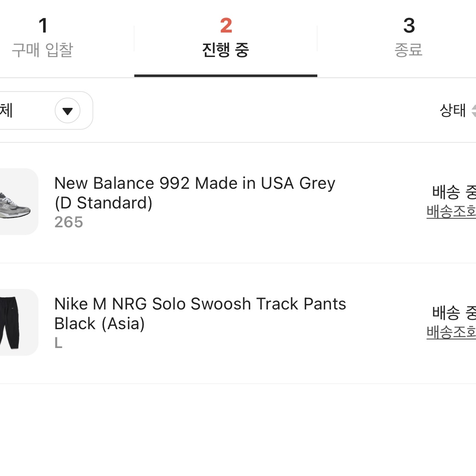Click 배송 중 status of Nike pants order

tap(454, 312)
